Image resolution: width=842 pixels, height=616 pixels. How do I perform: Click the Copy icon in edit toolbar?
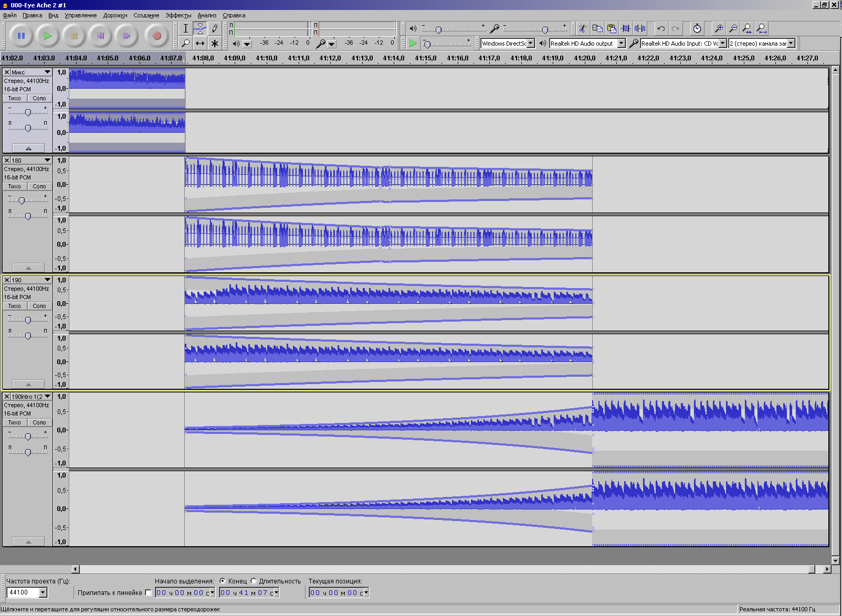click(597, 28)
